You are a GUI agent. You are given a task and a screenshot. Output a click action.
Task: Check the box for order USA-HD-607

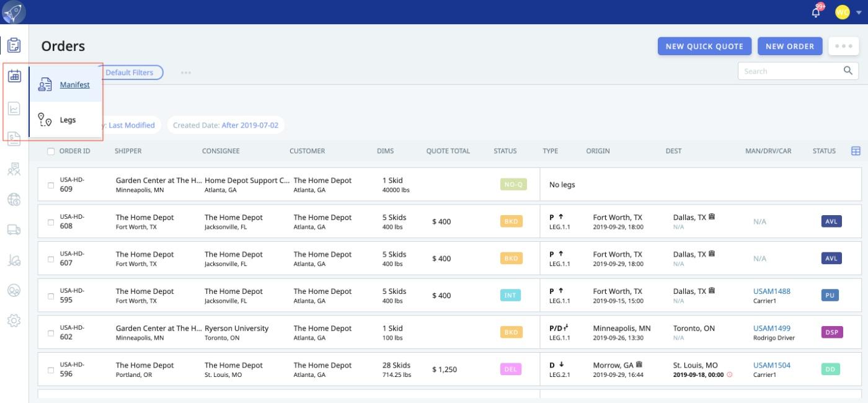(x=51, y=259)
